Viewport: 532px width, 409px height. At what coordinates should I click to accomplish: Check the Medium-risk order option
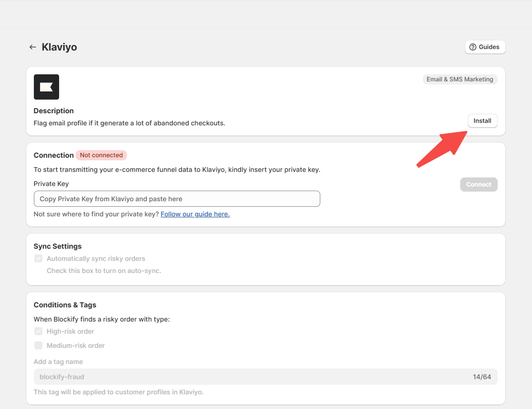click(x=38, y=345)
